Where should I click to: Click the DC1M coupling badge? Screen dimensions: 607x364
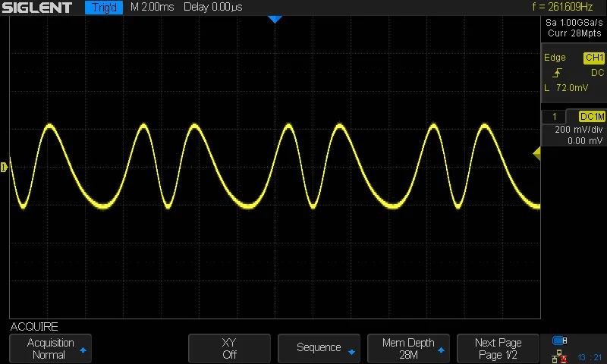pyautogui.click(x=592, y=117)
